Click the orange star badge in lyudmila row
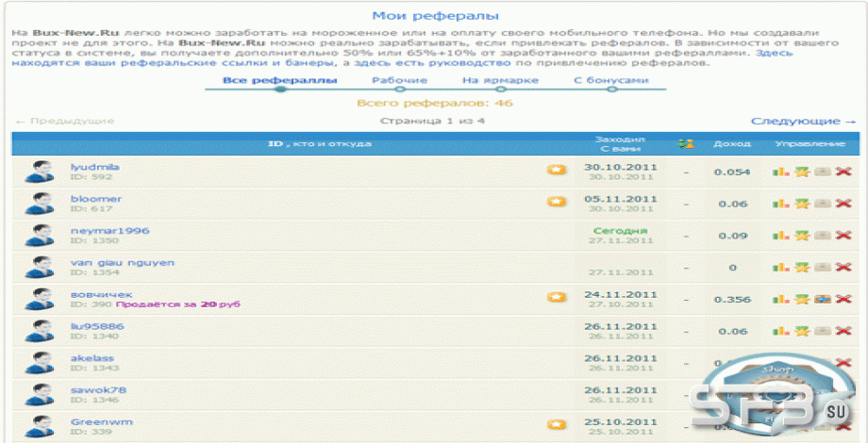Viewport: 868px width, 443px height. (557, 170)
